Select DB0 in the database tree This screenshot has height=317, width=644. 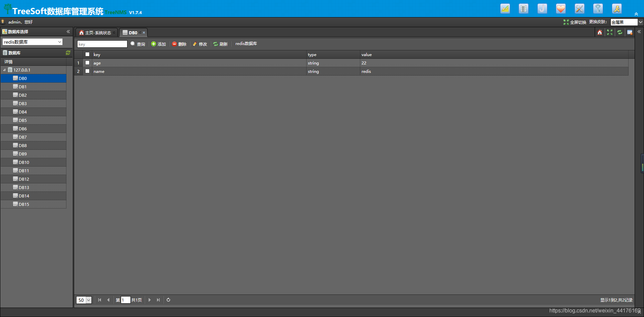pos(33,78)
